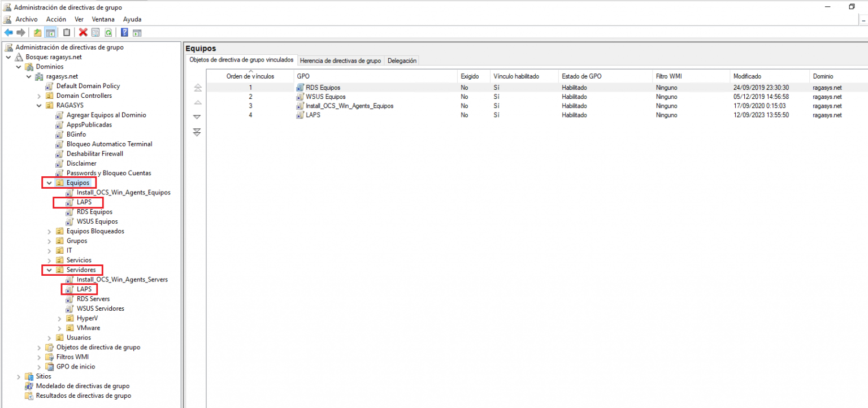Open Properties via the toolbar icon
Viewport: 868px width, 408px height.
point(94,32)
